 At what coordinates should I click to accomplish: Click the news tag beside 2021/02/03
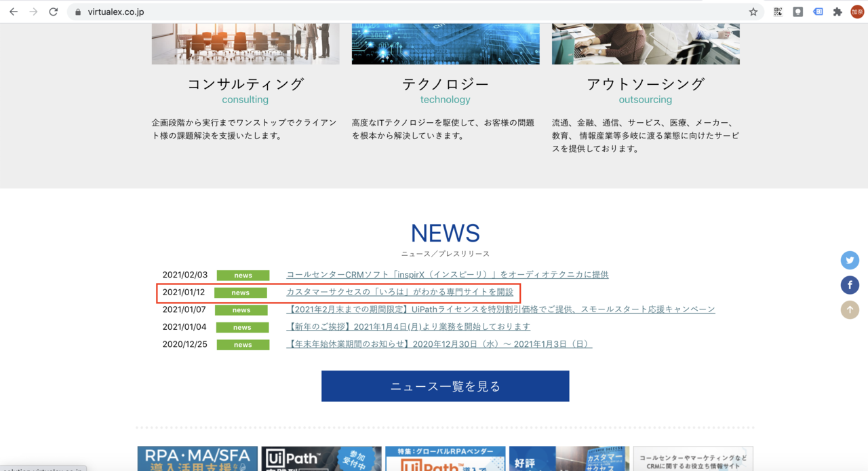[x=243, y=276]
